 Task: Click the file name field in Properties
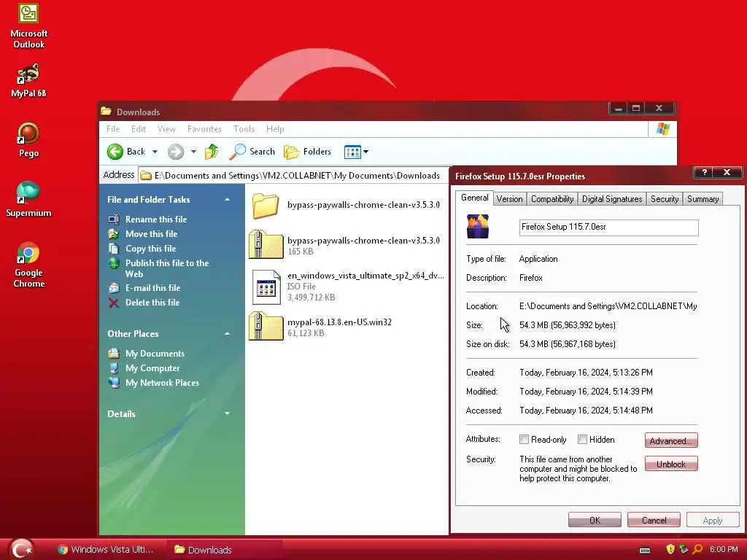click(608, 227)
